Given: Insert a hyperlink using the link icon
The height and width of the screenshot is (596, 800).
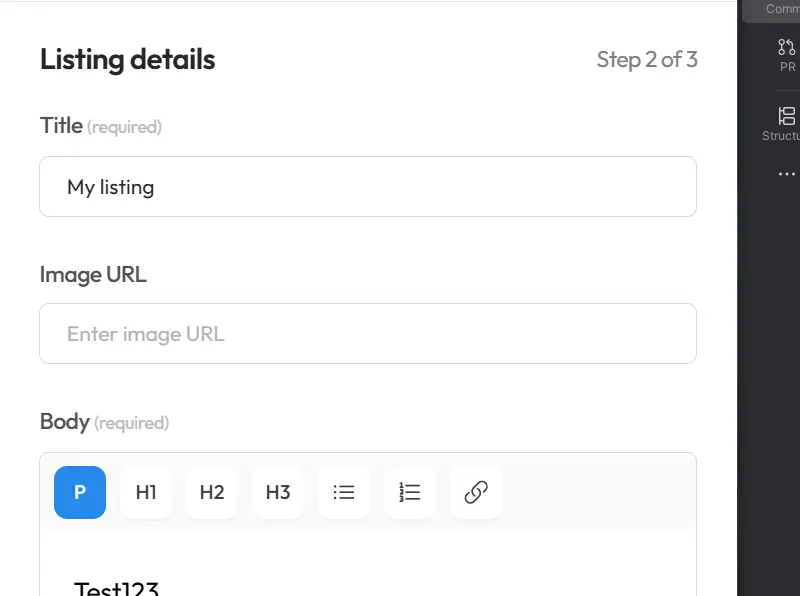Looking at the screenshot, I should [475, 492].
